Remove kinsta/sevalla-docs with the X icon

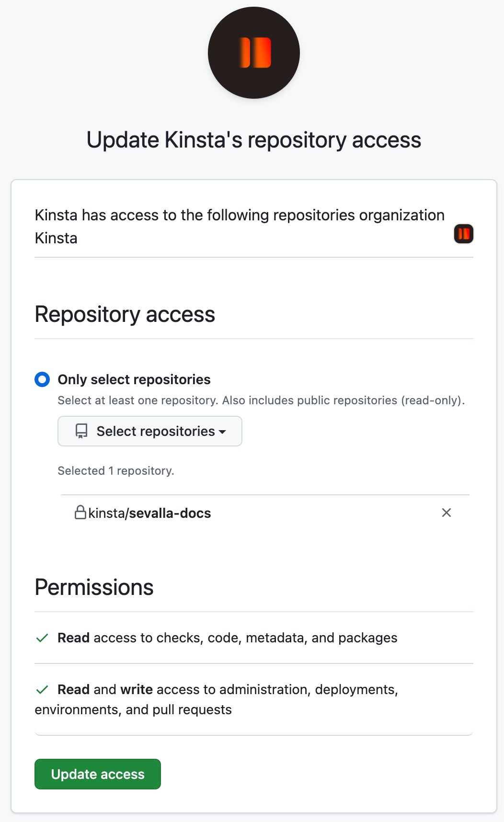click(446, 513)
